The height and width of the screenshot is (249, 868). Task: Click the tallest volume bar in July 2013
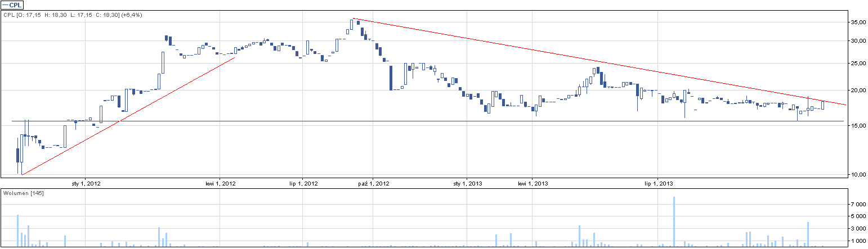(674, 221)
